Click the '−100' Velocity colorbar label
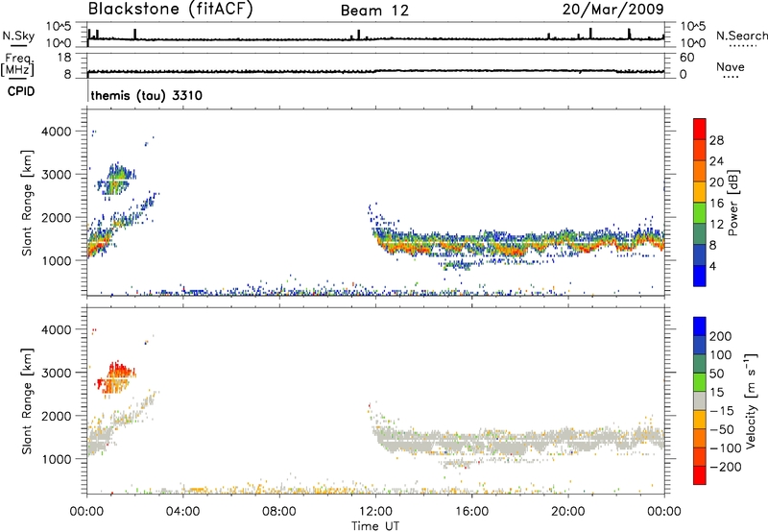Image resolution: width=768 pixels, height=532 pixels. pyautogui.click(x=724, y=448)
